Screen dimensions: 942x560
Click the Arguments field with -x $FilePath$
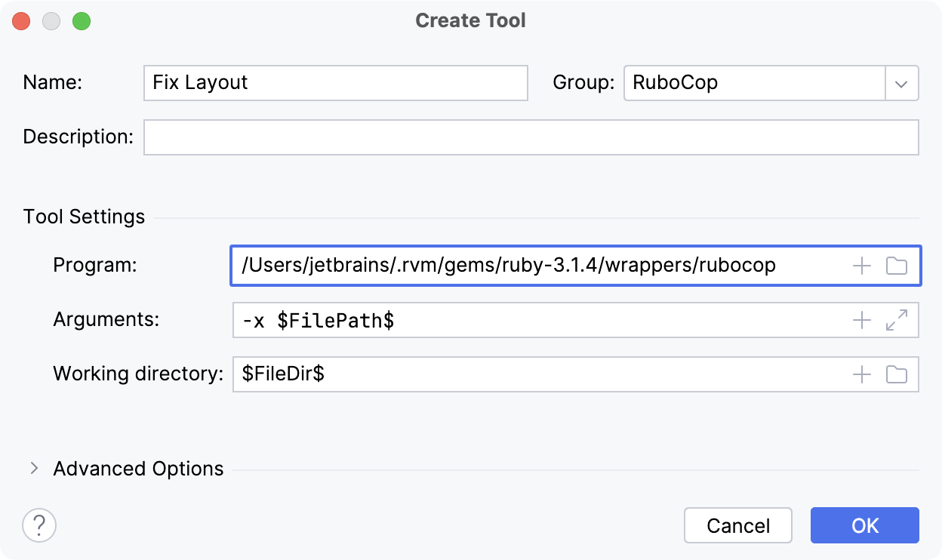(528, 320)
